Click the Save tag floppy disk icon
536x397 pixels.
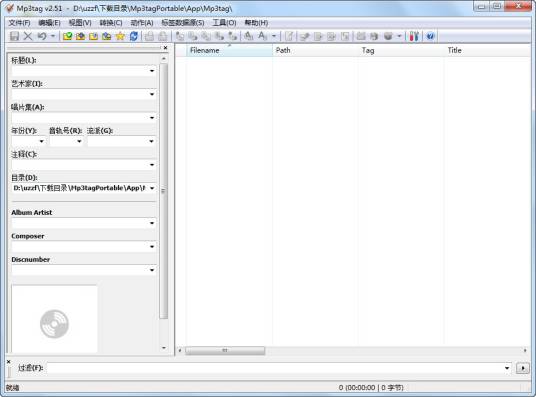15,36
